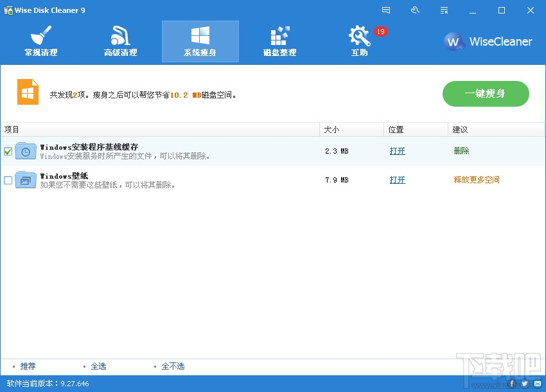Image resolution: width=546 pixels, height=392 pixels.
Task: Switch to the 磁盘整理 tab
Action: click(279, 41)
